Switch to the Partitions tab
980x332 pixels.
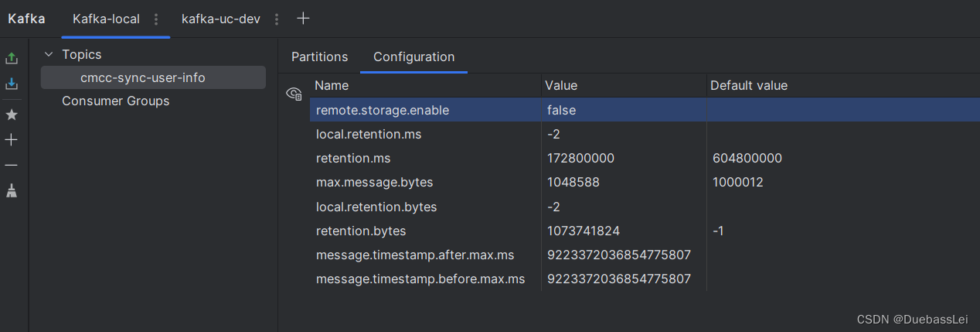point(319,56)
